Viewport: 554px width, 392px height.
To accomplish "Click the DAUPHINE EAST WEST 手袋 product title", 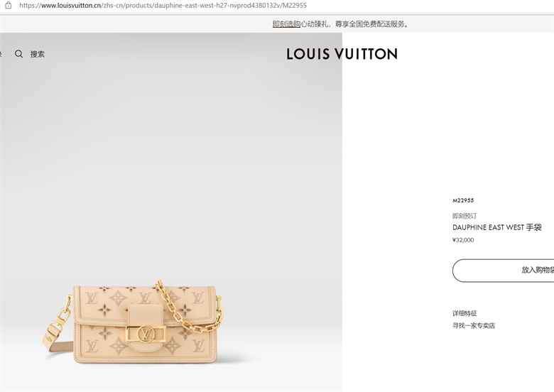I will 497,227.
